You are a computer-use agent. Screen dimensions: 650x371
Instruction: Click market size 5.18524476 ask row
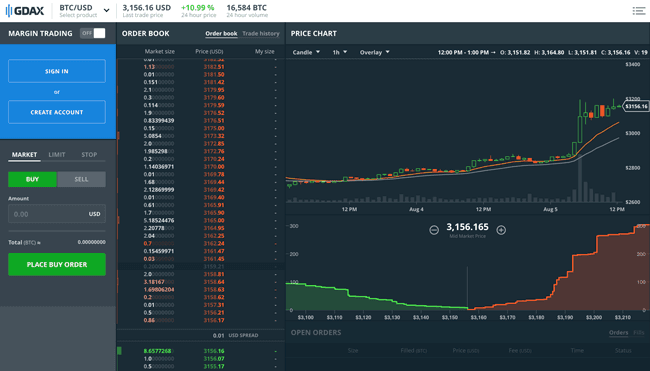[x=159, y=221]
